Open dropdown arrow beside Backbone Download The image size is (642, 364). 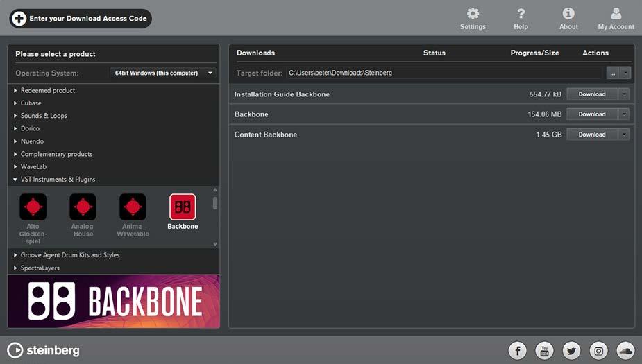[x=623, y=114]
